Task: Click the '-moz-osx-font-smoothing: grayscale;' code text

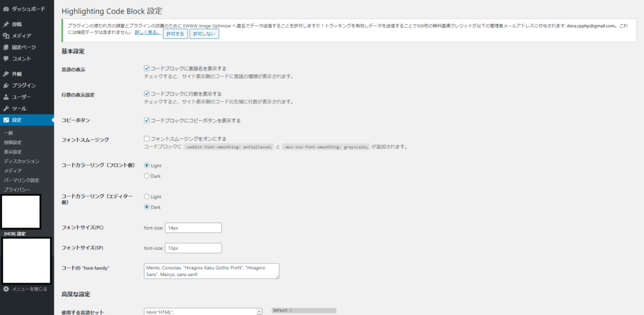Action: (326, 147)
